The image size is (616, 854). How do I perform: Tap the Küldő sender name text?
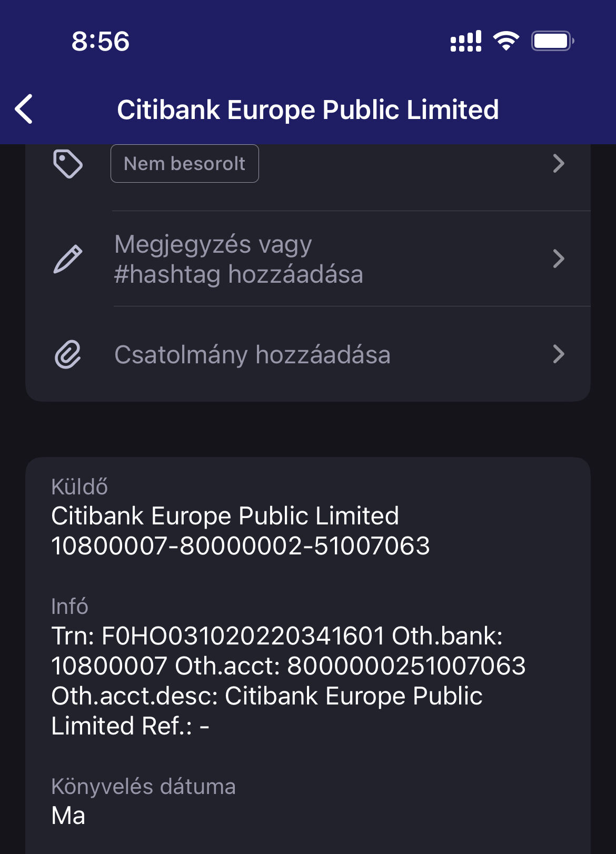225,516
